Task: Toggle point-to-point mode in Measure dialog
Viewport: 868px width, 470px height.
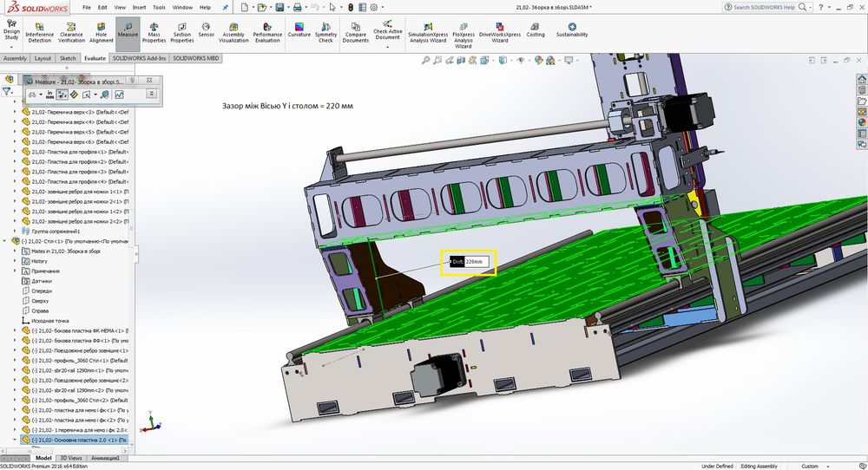Action: click(x=74, y=95)
